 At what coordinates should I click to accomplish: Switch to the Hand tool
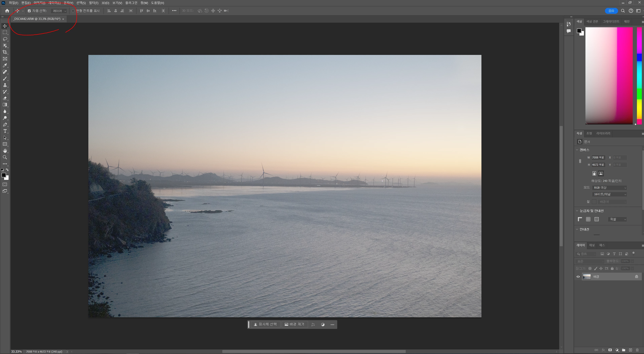pyautogui.click(x=5, y=151)
